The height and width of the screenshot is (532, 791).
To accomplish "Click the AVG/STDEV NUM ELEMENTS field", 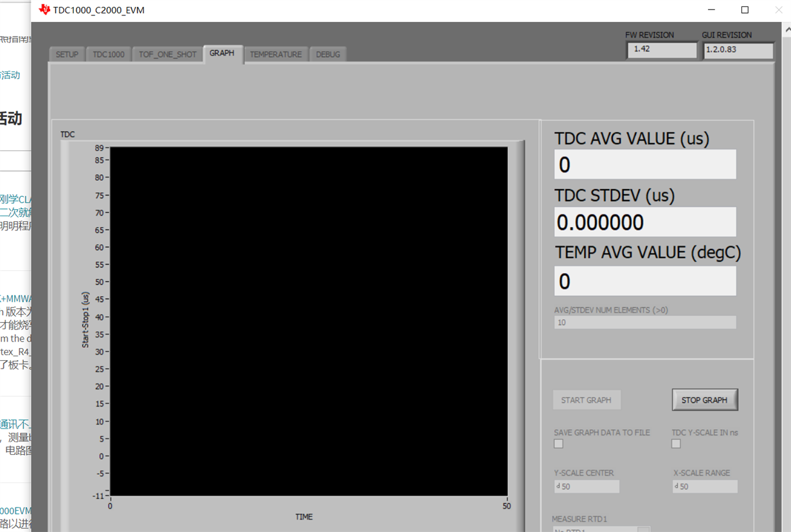I will point(645,322).
